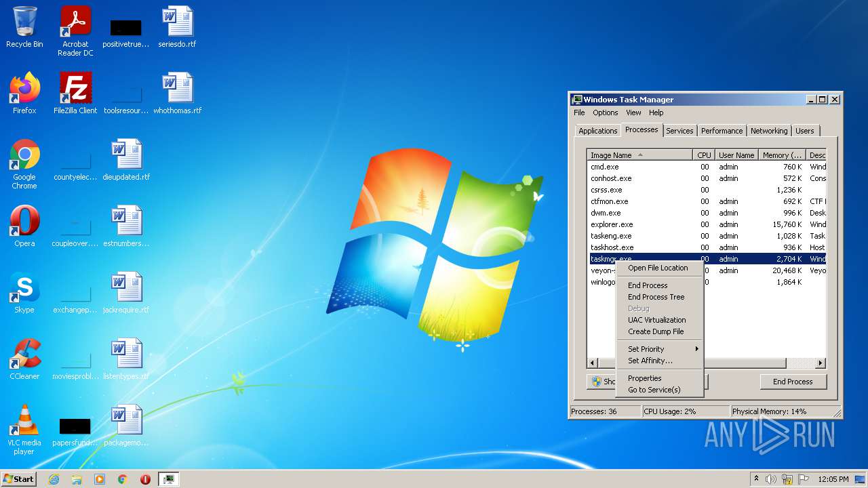Switch to the Users tab
Viewport: 868px width, 488px height.
click(805, 131)
